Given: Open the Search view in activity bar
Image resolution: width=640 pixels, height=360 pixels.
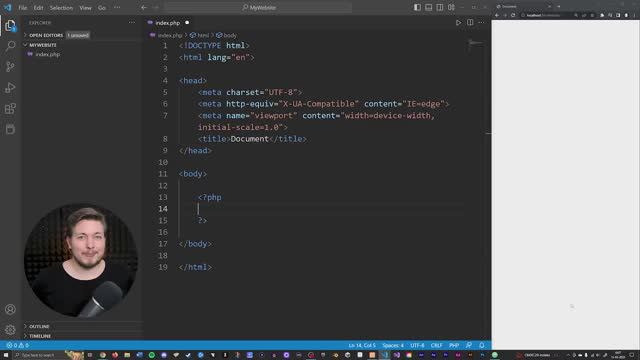Looking at the screenshot, I should click(x=10, y=46).
